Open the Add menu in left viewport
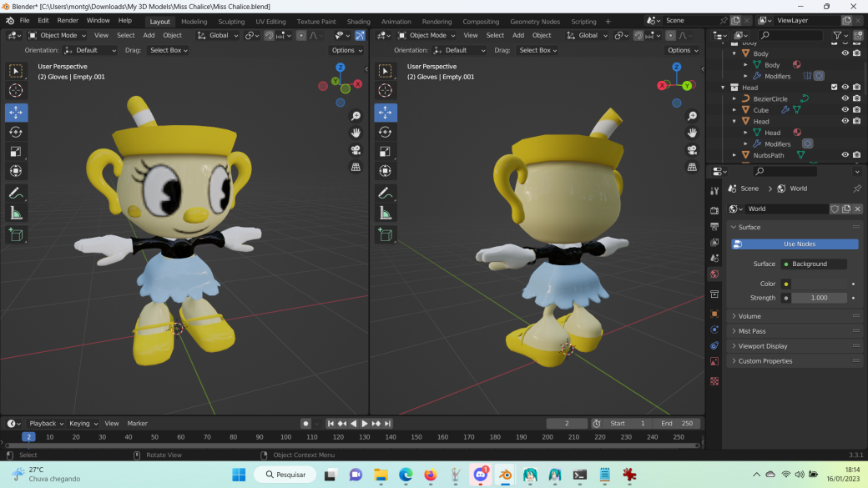Viewport: 868px width, 488px height. pyautogui.click(x=149, y=35)
